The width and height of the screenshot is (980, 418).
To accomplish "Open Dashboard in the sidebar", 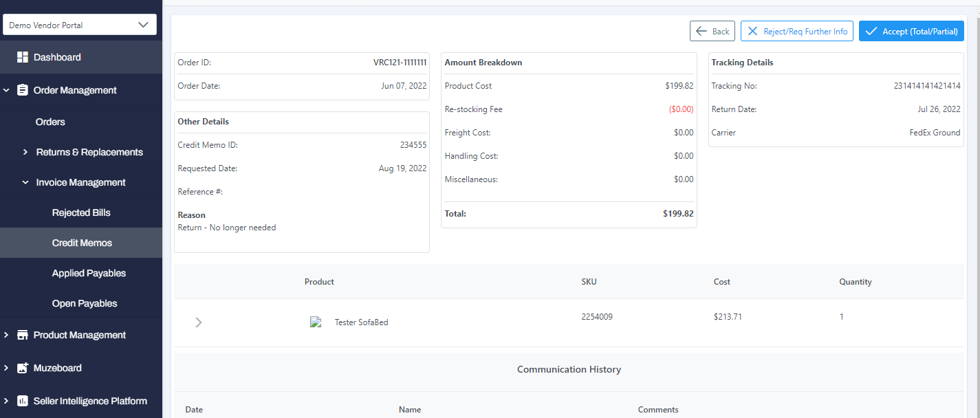I will tap(81, 57).
